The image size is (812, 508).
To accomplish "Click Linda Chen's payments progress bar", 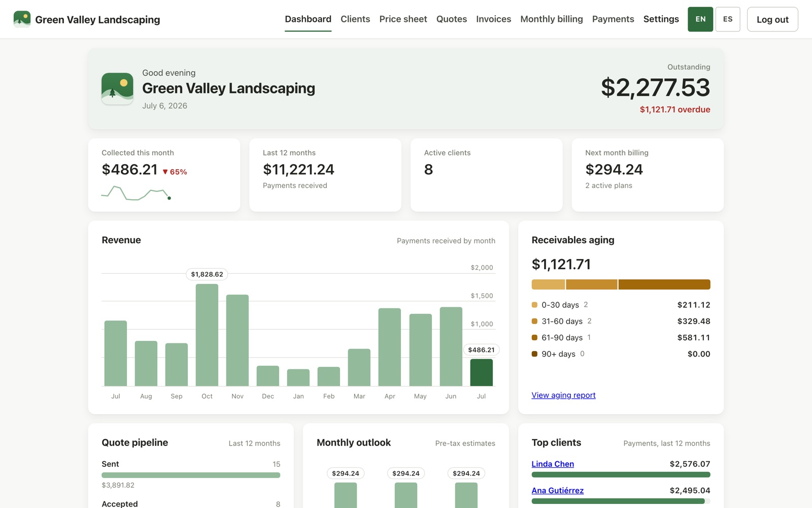I will click(621, 474).
